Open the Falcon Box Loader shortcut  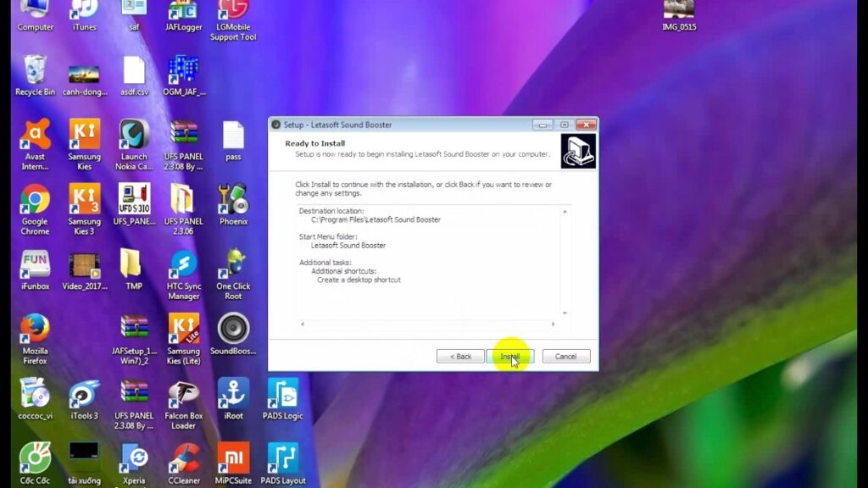click(x=183, y=404)
